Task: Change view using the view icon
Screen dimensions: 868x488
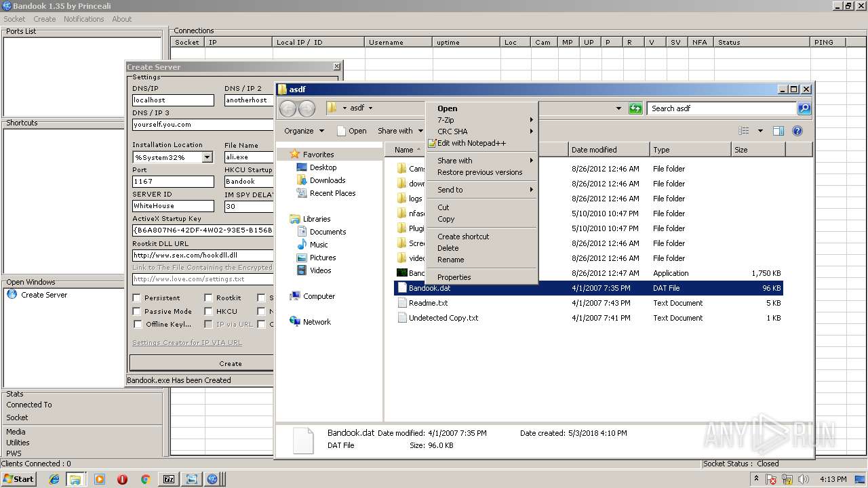Action: 744,131
